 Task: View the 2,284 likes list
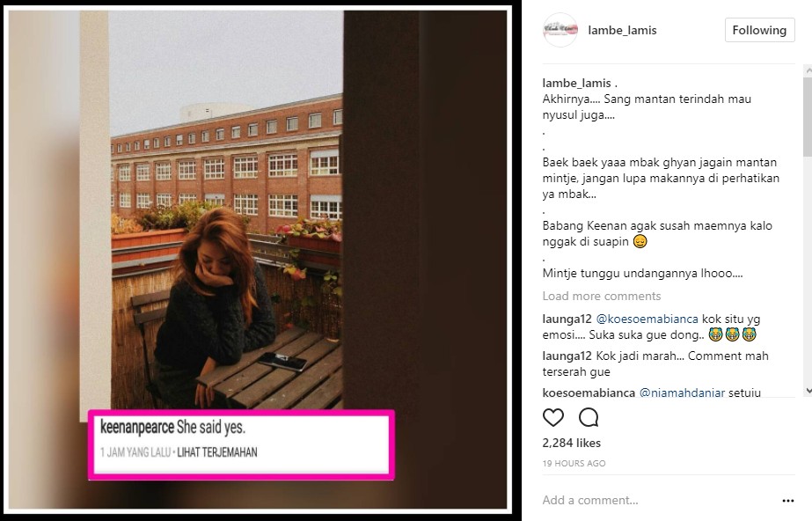(571, 443)
